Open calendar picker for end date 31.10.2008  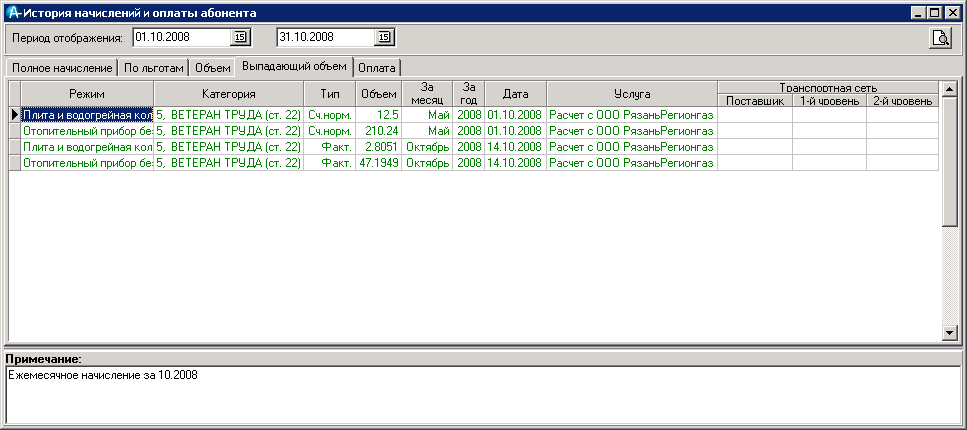pos(384,38)
